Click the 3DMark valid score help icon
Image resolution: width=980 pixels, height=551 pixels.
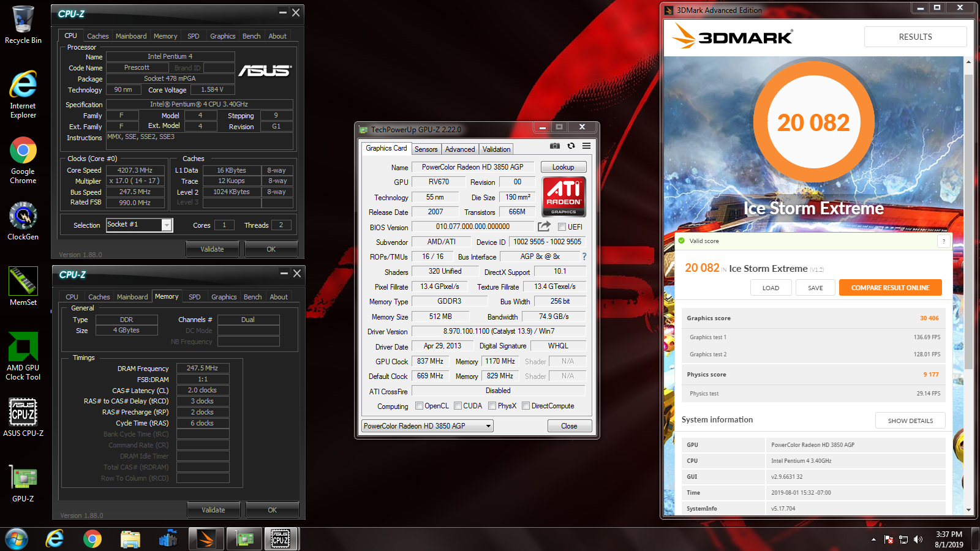943,241
